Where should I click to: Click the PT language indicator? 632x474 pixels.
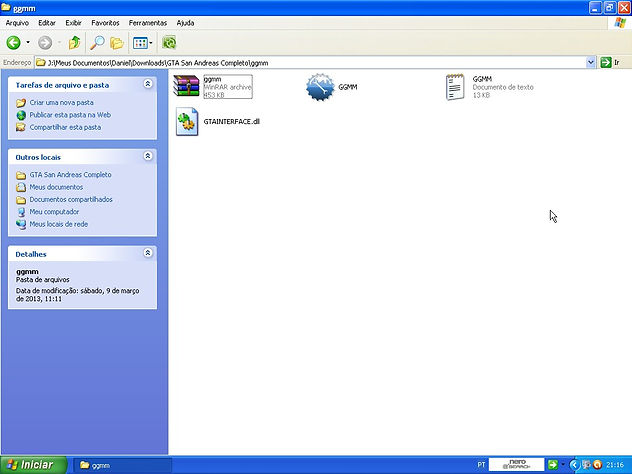click(481, 465)
